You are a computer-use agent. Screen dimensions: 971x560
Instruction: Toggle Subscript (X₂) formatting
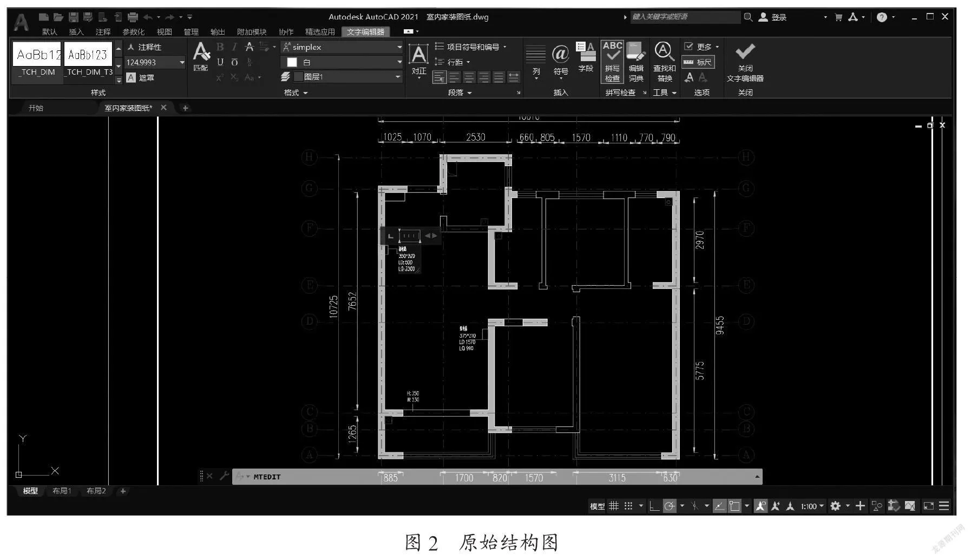coord(234,77)
